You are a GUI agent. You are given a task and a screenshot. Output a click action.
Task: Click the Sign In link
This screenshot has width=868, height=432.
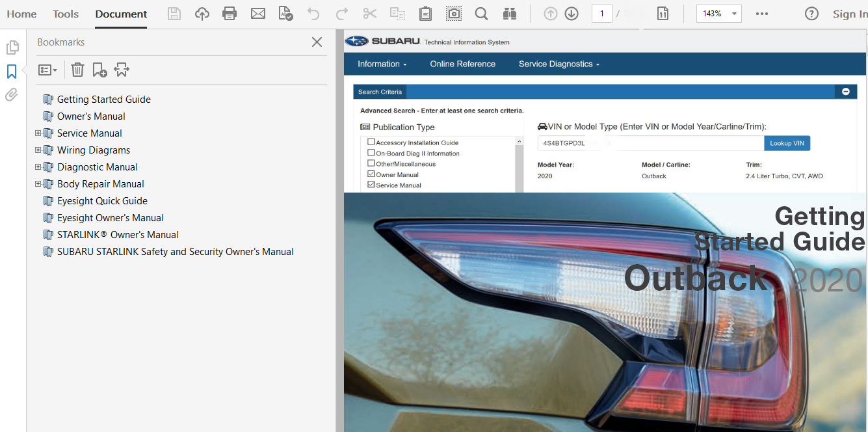pyautogui.click(x=849, y=14)
